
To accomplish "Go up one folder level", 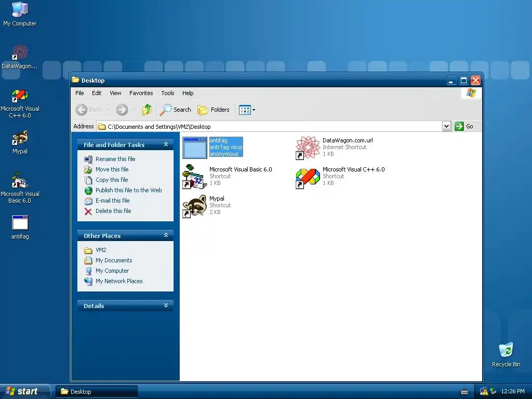I will pyautogui.click(x=147, y=110).
